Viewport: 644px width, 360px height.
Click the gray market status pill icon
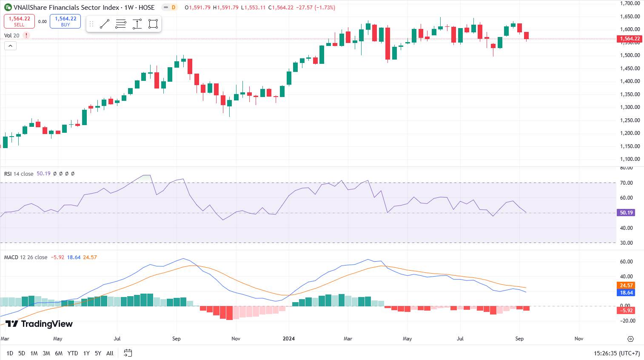point(165,7)
